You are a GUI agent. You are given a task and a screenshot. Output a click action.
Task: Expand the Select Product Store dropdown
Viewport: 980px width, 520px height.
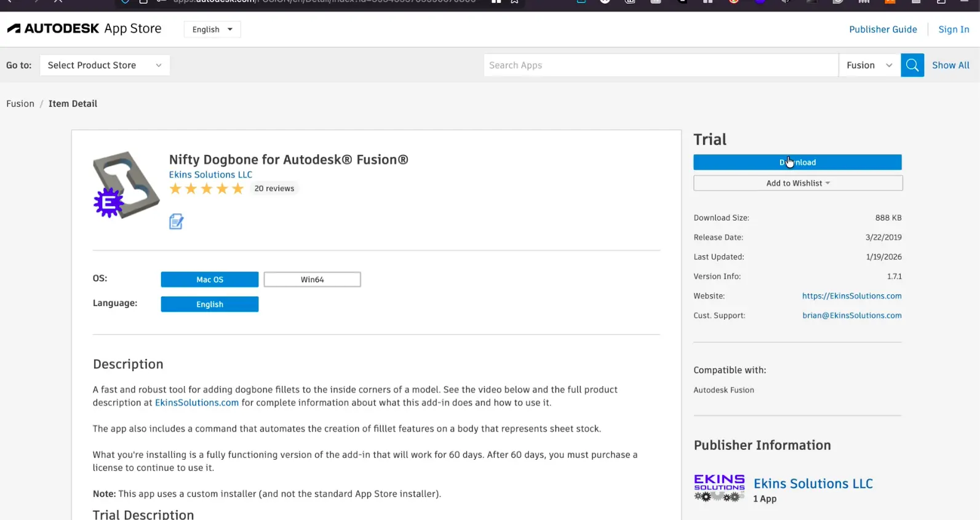[x=105, y=65]
